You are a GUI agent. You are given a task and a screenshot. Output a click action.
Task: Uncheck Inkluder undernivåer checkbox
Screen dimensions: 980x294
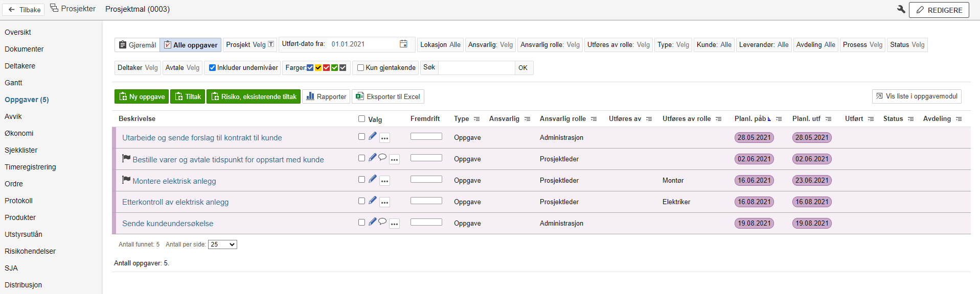tap(213, 67)
